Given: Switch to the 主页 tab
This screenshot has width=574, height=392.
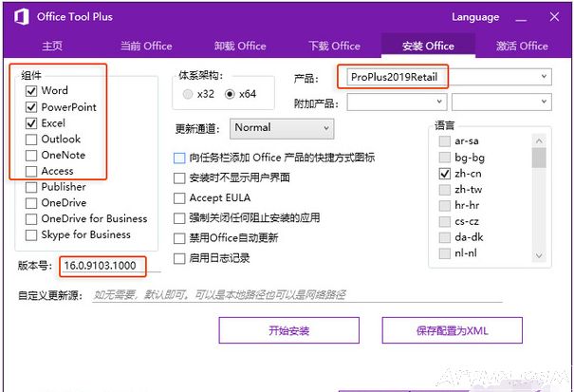Looking at the screenshot, I should click(x=52, y=46).
